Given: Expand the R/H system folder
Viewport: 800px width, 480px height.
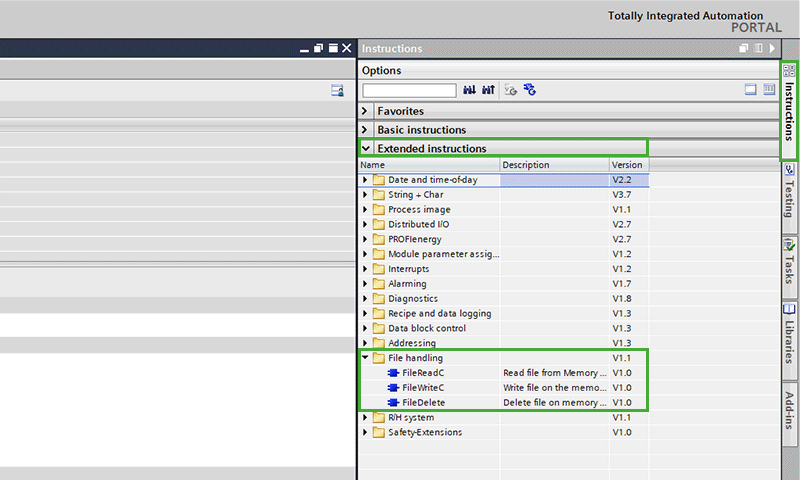Looking at the screenshot, I should point(365,417).
